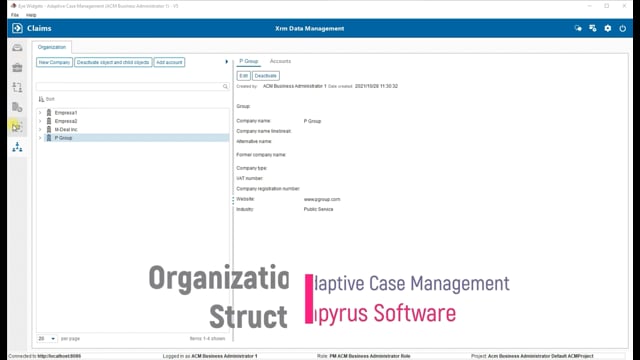Click the chat bubbles icon in header
This screenshot has width=640, height=360.
[x=578, y=28]
